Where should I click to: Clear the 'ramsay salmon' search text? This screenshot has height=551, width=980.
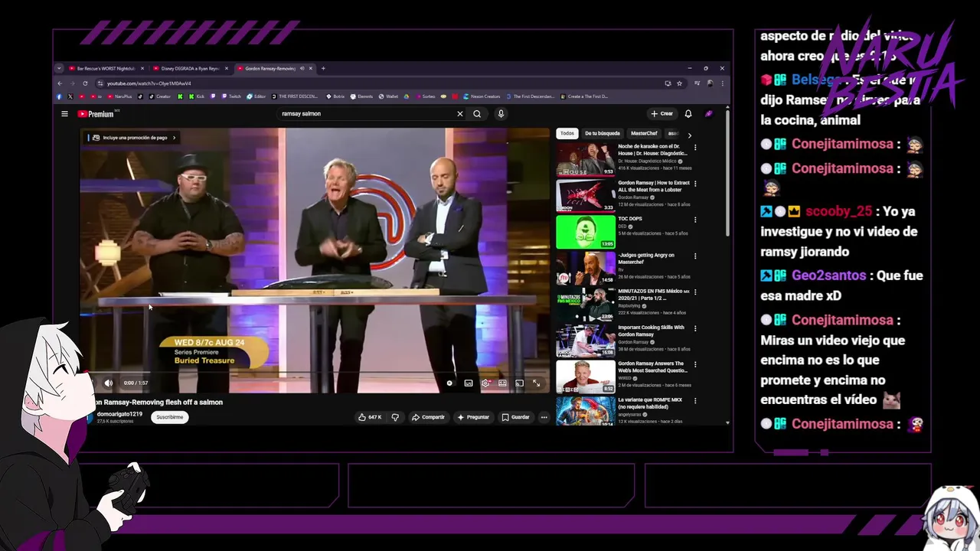point(460,114)
